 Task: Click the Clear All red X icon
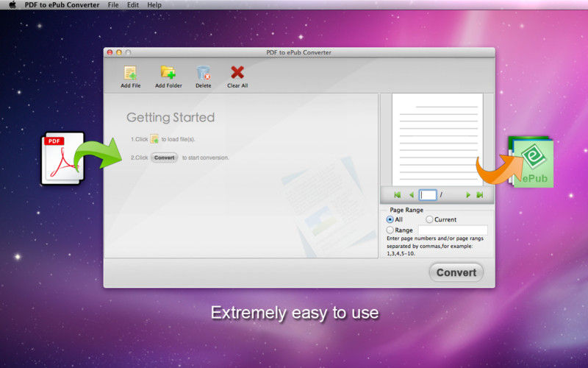[237, 72]
